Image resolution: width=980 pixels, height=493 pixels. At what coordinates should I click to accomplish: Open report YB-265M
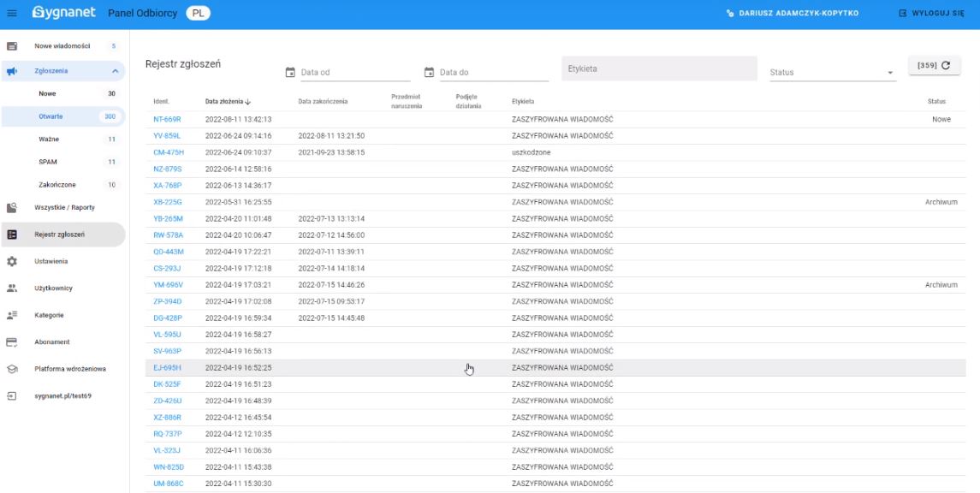tap(168, 219)
